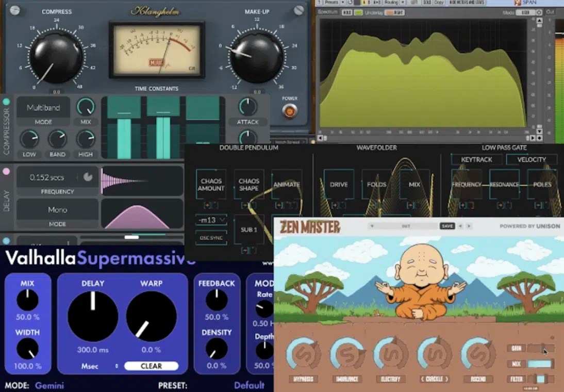Expand Zen Master preset dropdown arrow

pyautogui.click(x=372, y=226)
